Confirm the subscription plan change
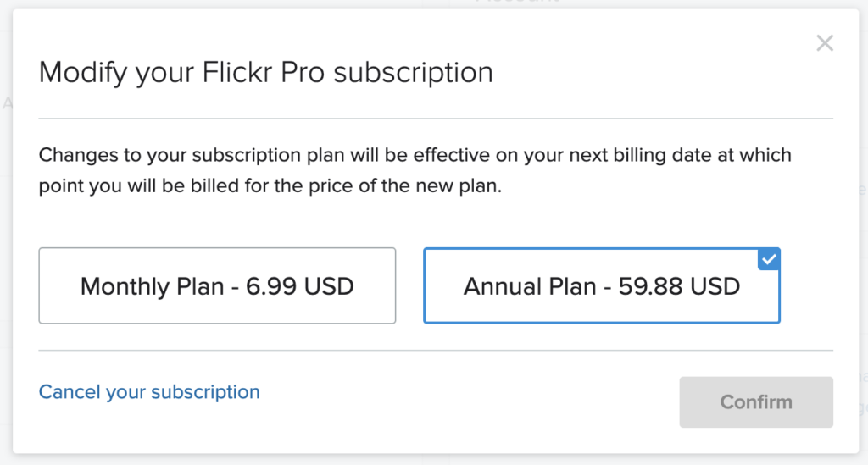Screen dimensions: 868x465 pyautogui.click(x=755, y=401)
